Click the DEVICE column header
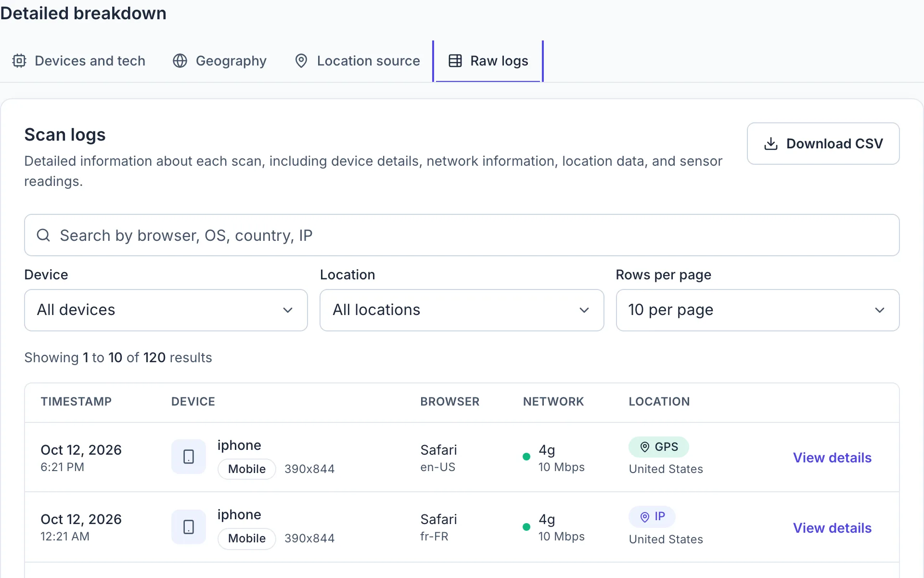This screenshot has height=578, width=924. click(193, 402)
